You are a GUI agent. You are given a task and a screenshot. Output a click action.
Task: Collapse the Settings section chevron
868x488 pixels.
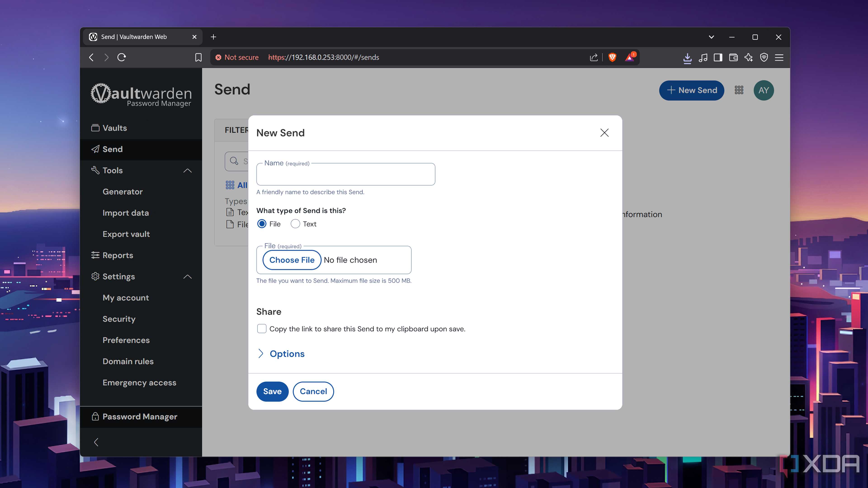coord(187,277)
